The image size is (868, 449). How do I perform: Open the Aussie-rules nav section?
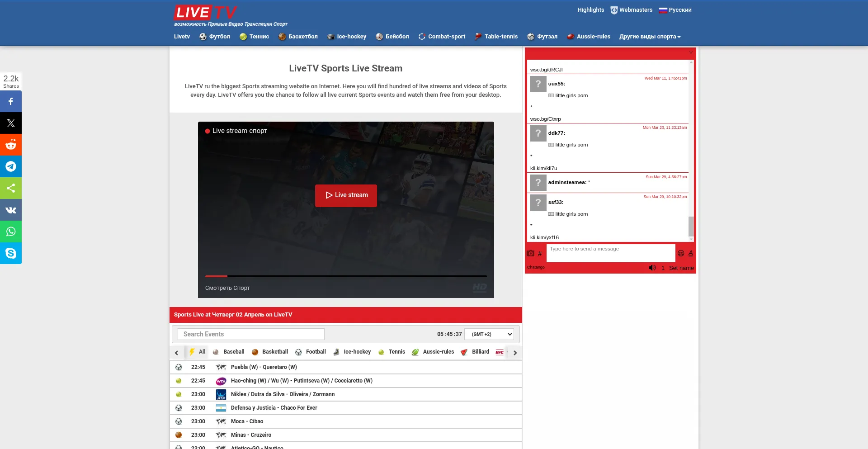589,37
